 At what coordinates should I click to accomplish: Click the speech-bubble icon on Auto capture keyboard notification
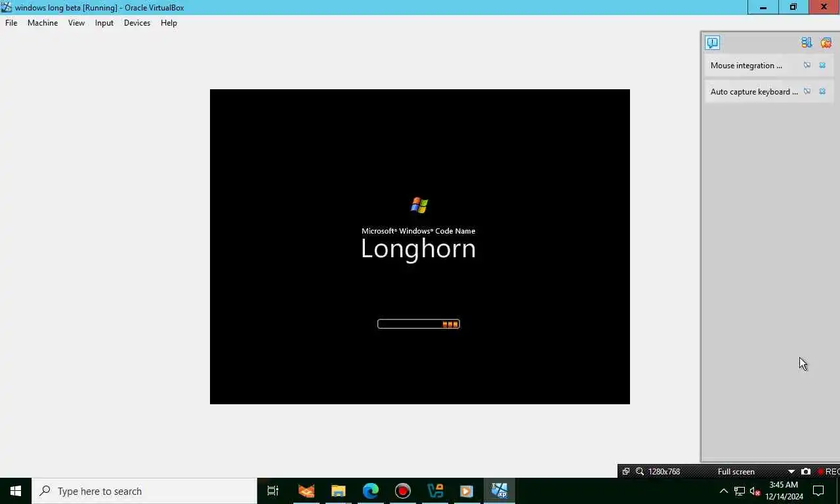[x=807, y=92]
